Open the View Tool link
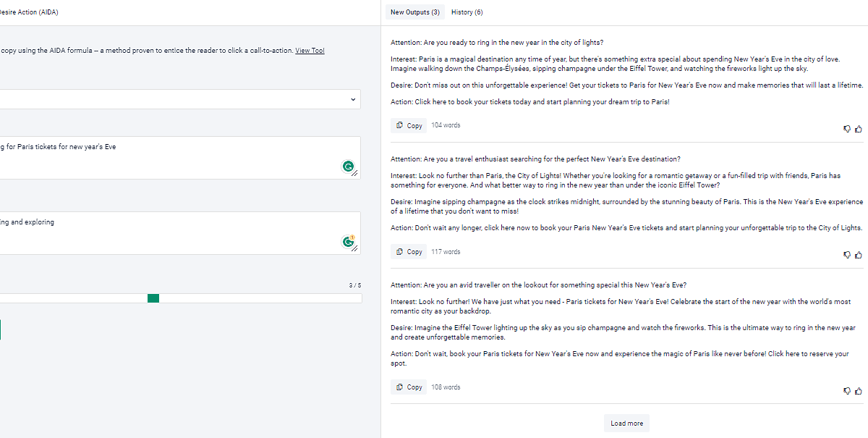Screen dimensions: 868x438 (x=310, y=51)
